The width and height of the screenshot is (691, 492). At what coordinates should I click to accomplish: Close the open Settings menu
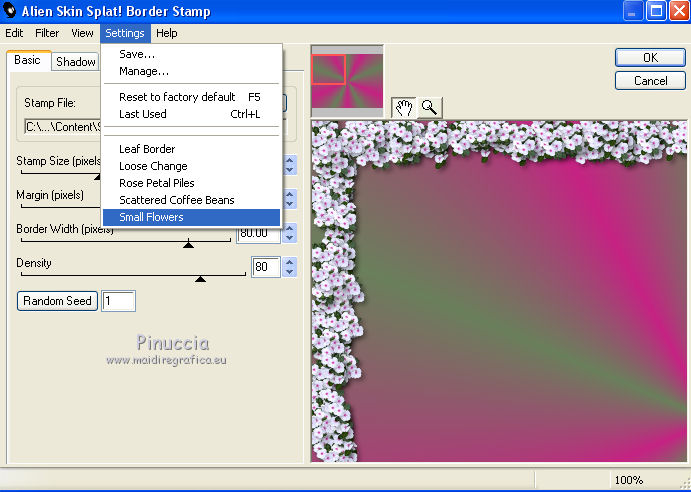pyautogui.click(x=125, y=34)
